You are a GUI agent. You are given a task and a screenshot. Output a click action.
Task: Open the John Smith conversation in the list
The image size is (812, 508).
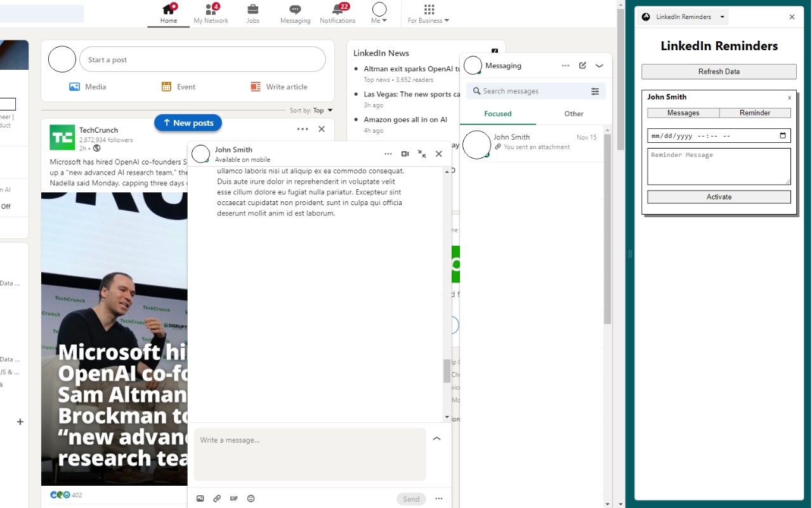pos(532,144)
